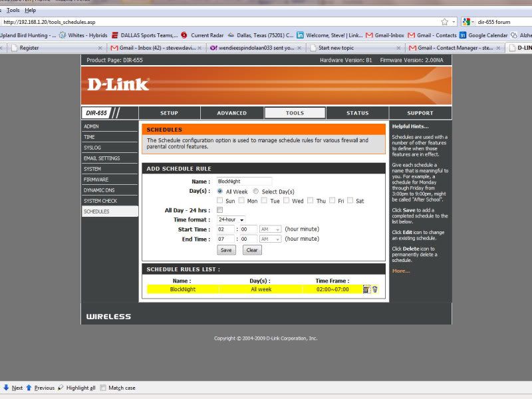
Task: Switch to the wendieespindolaan033 browser tab
Action: [256, 48]
